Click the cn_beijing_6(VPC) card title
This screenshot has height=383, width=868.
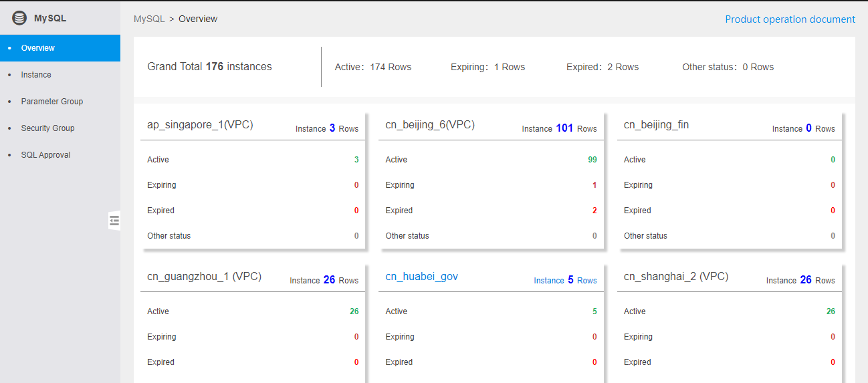tap(430, 124)
